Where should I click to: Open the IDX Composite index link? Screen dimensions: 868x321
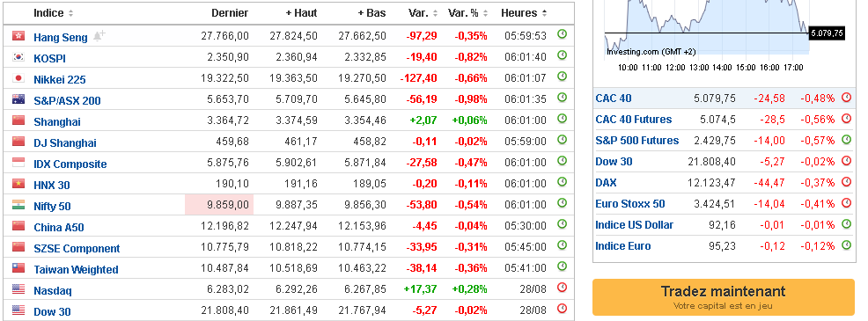coord(70,164)
